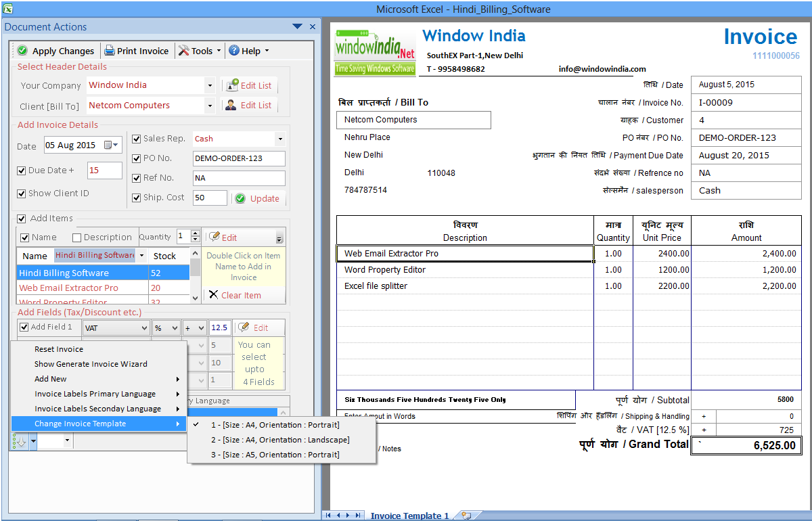The width and height of the screenshot is (812, 521).
Task: Click the Due Date days field showing 15
Action: click(x=105, y=171)
